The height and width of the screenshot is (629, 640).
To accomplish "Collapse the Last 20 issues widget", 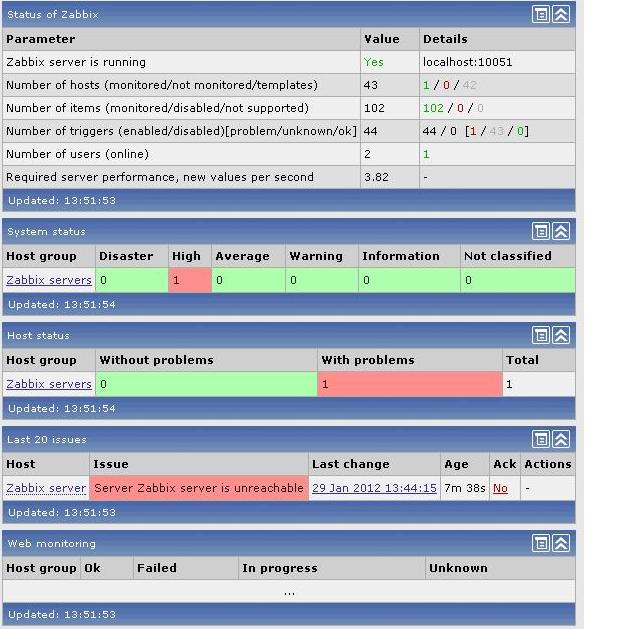I will [x=561, y=440].
